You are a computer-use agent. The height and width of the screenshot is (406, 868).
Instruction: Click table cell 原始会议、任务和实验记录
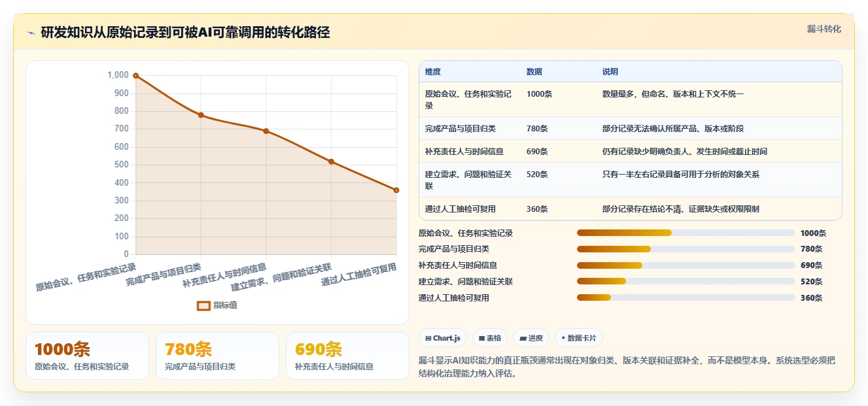coord(468,99)
